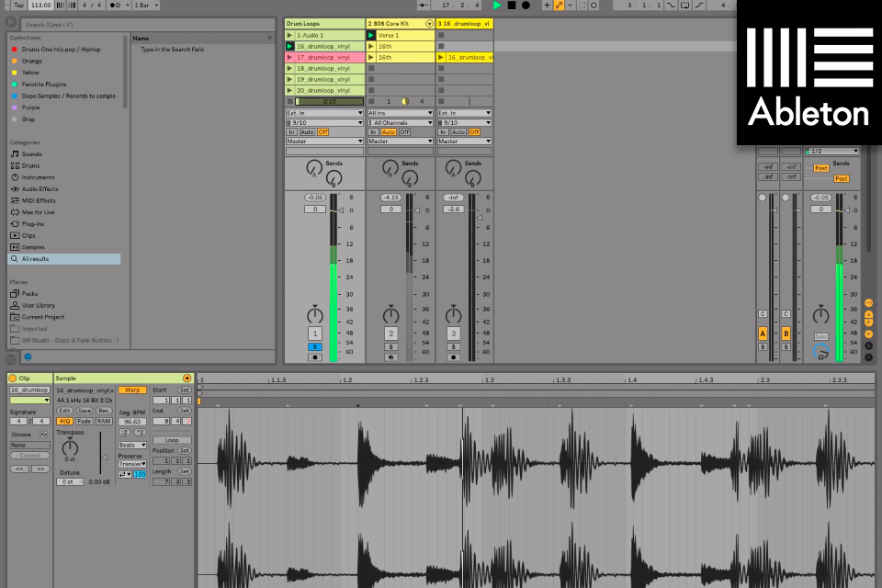The image size is (882, 588).
Task: Expand the All Channels dropdown
Action: [401, 122]
